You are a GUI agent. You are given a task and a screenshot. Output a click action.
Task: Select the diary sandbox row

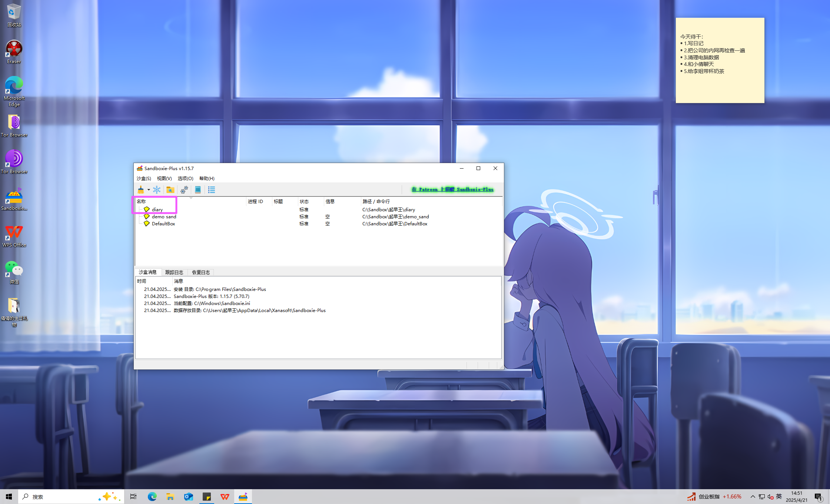pos(319,210)
